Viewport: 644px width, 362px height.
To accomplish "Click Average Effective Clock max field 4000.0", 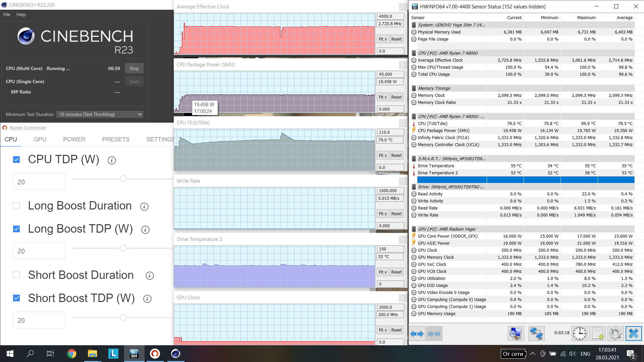I will pos(390,16).
